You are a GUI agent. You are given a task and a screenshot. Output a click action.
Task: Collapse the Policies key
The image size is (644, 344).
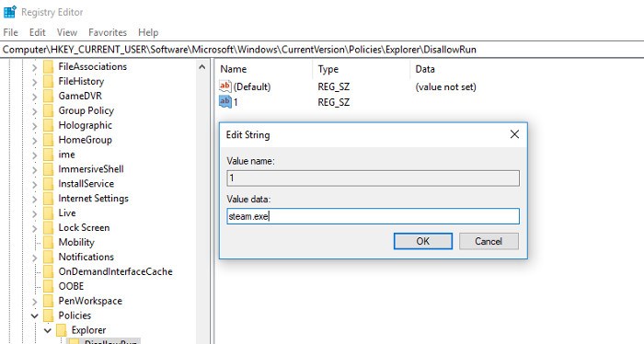[35, 316]
